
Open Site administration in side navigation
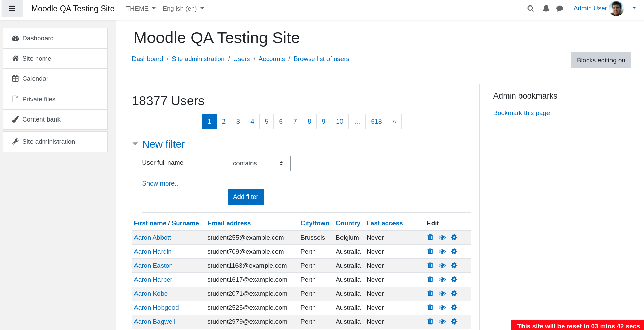point(55,142)
